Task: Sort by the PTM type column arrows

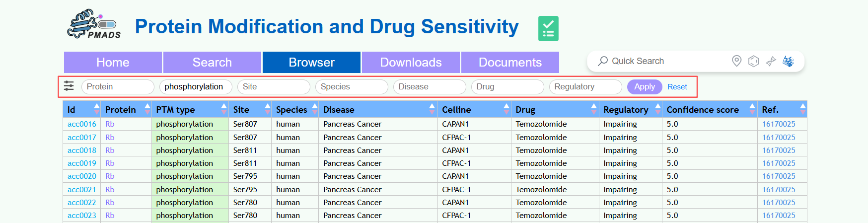Action: 224,109
